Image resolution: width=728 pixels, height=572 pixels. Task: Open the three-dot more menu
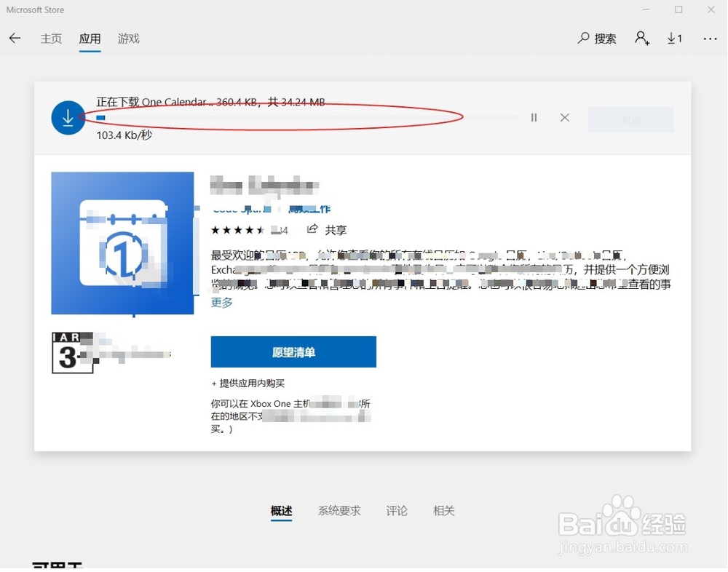pos(710,39)
